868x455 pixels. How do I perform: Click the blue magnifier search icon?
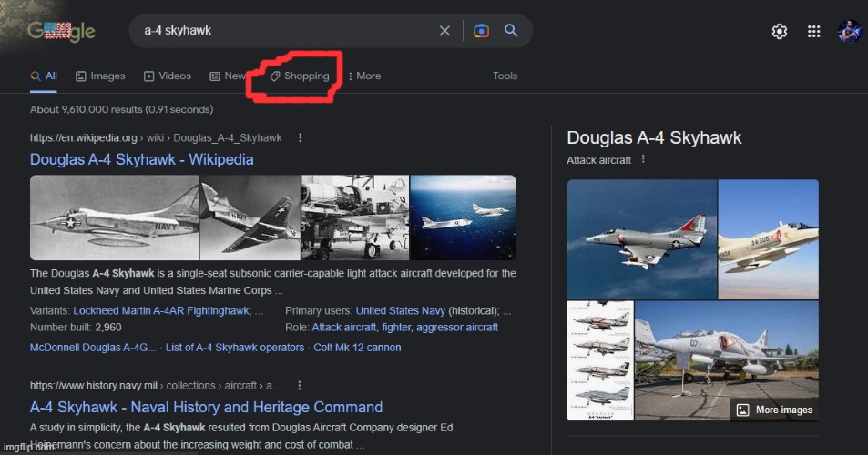click(x=511, y=30)
